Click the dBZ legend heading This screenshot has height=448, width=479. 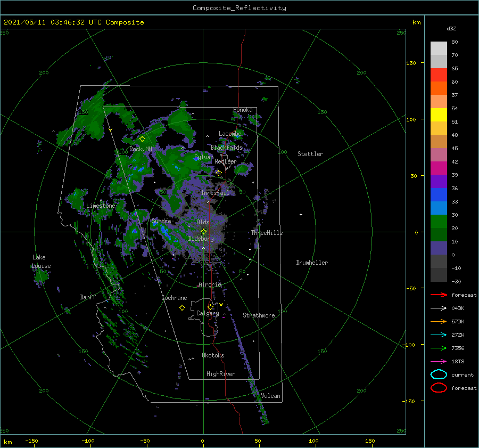[x=451, y=28]
